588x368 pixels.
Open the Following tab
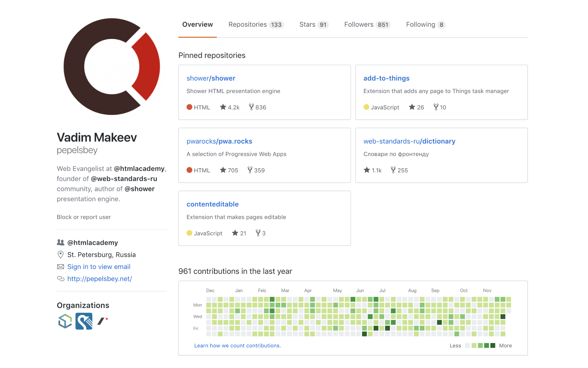pos(425,25)
